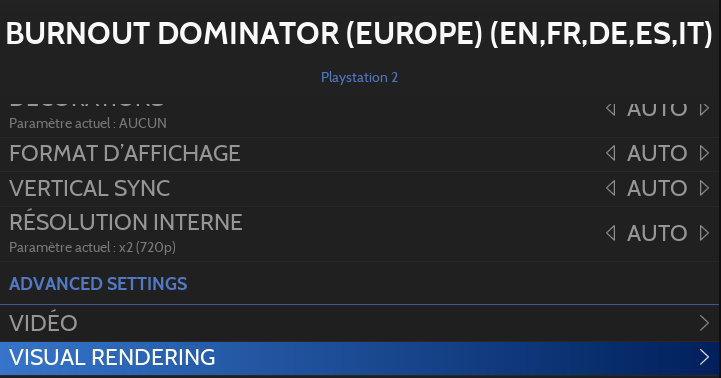Viewport: 721px width, 378px height.
Task: Open the Visual Rendering menu entry
Action: tap(360, 358)
